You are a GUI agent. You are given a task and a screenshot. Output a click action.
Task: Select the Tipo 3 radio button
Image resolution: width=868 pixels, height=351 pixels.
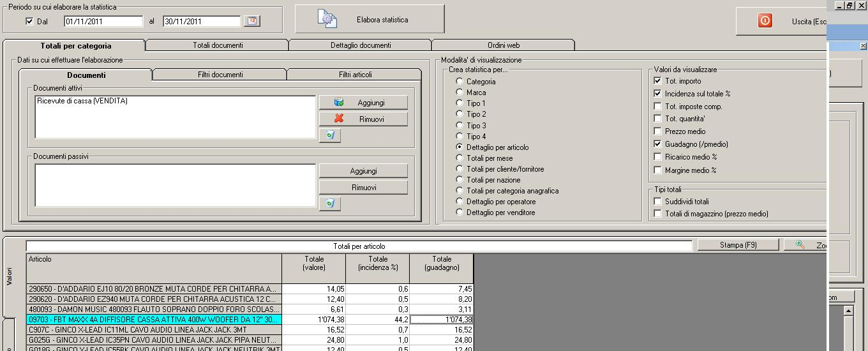click(460, 126)
